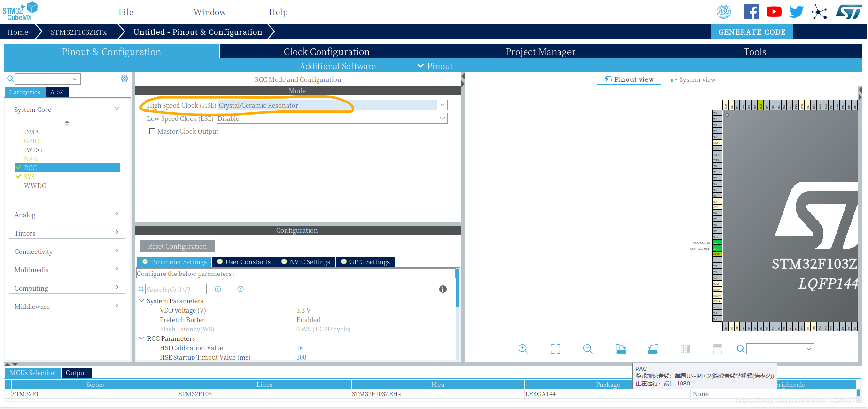Click the parameter list vertical scrollbar

[x=457, y=288]
